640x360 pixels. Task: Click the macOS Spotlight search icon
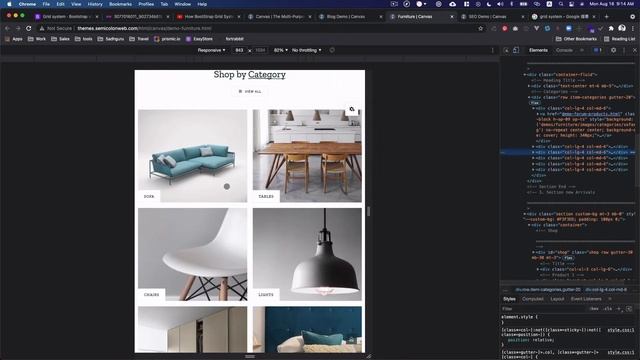click(x=561, y=4)
